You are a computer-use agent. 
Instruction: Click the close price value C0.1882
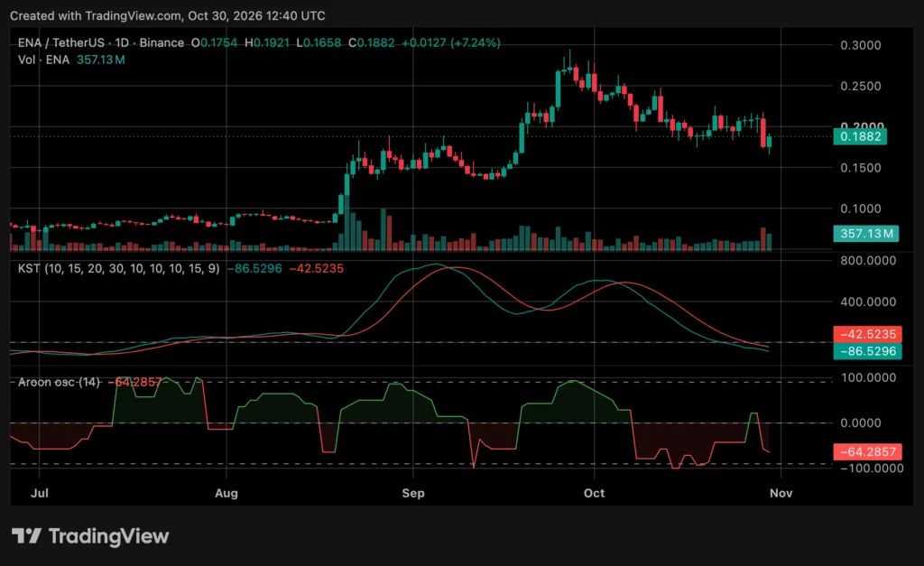click(371, 43)
